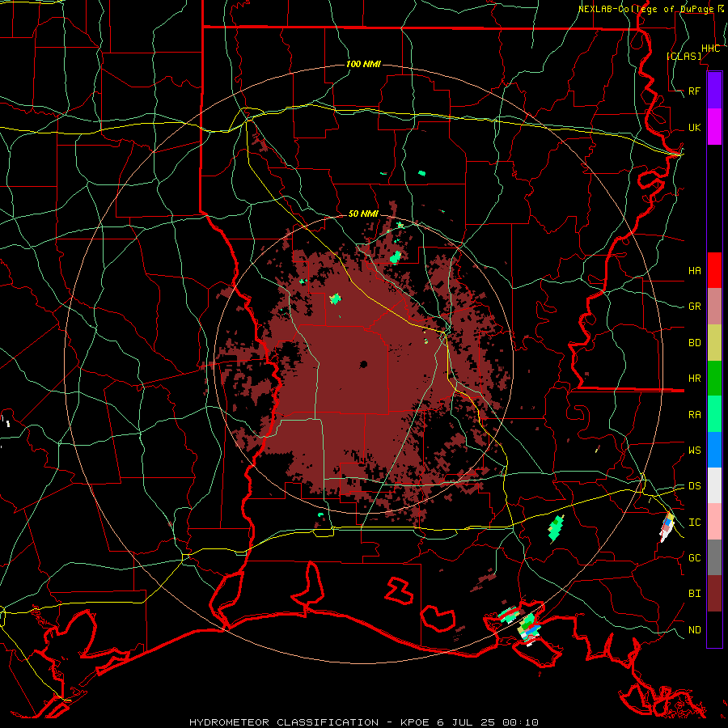
Task: Click the magenta UK legend color swatch
Action: 714,127
